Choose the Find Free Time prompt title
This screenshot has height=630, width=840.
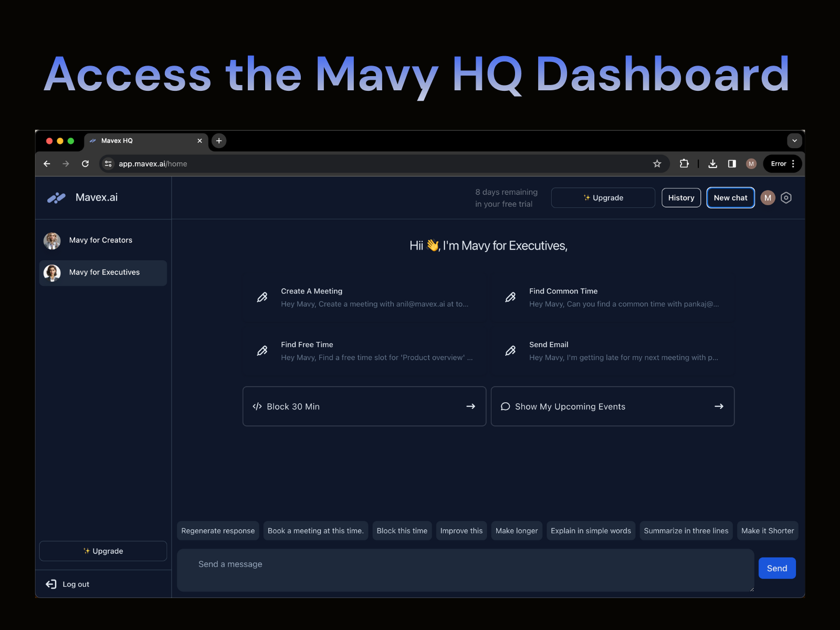pos(307,345)
